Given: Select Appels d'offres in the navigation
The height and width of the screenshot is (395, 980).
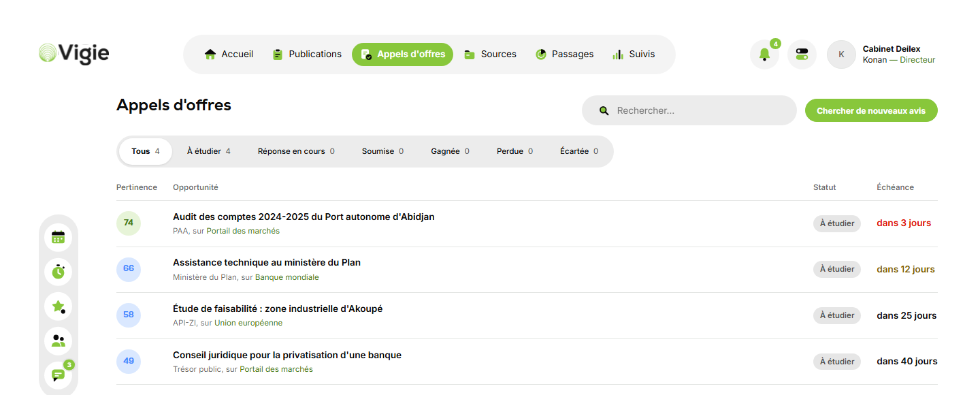Looking at the screenshot, I should pos(402,54).
